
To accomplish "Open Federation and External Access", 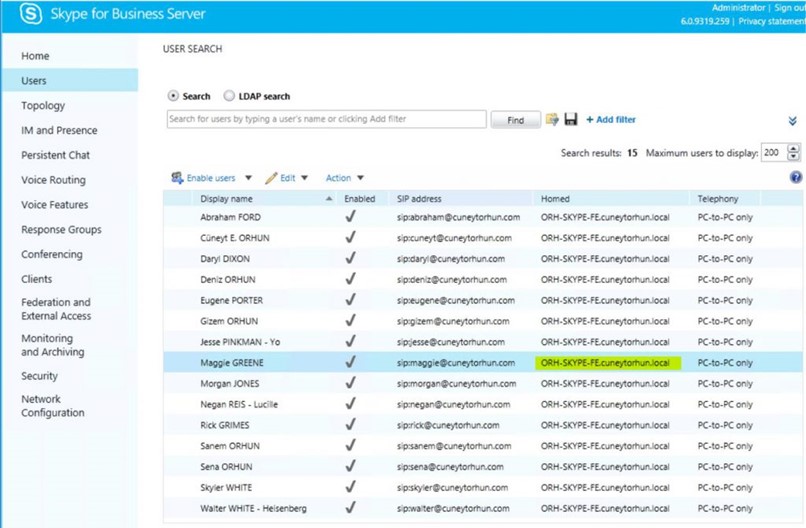I will point(56,309).
